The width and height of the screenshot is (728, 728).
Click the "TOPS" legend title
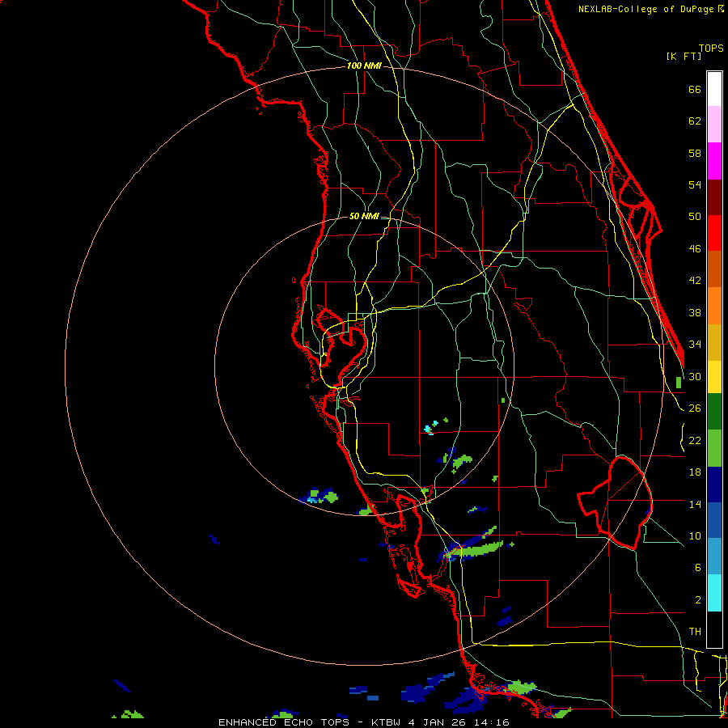coord(711,49)
